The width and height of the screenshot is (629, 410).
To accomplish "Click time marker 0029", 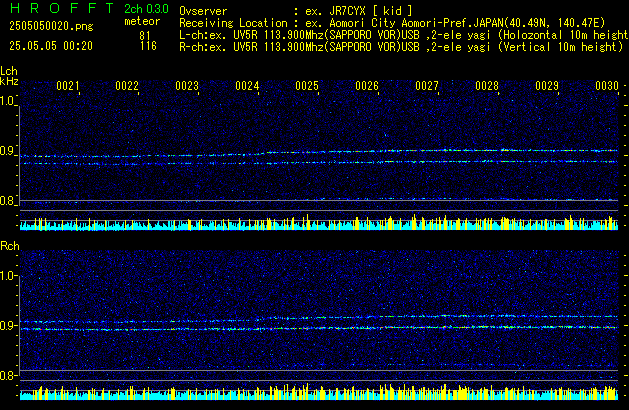I will [x=547, y=86].
